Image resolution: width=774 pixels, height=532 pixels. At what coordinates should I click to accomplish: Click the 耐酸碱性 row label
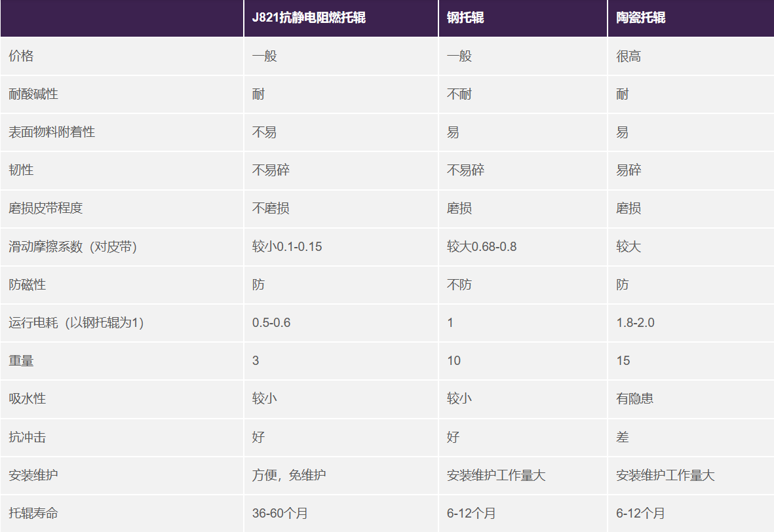[33, 94]
